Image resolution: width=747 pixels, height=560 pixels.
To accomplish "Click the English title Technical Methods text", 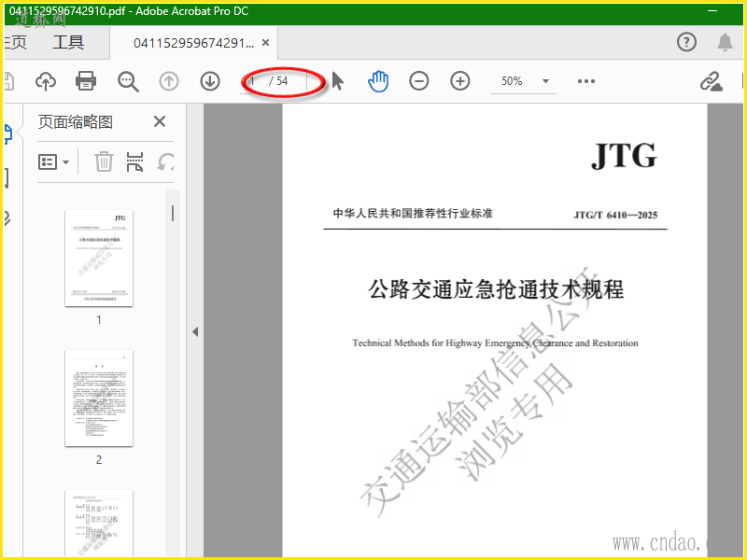I will tap(495, 343).
